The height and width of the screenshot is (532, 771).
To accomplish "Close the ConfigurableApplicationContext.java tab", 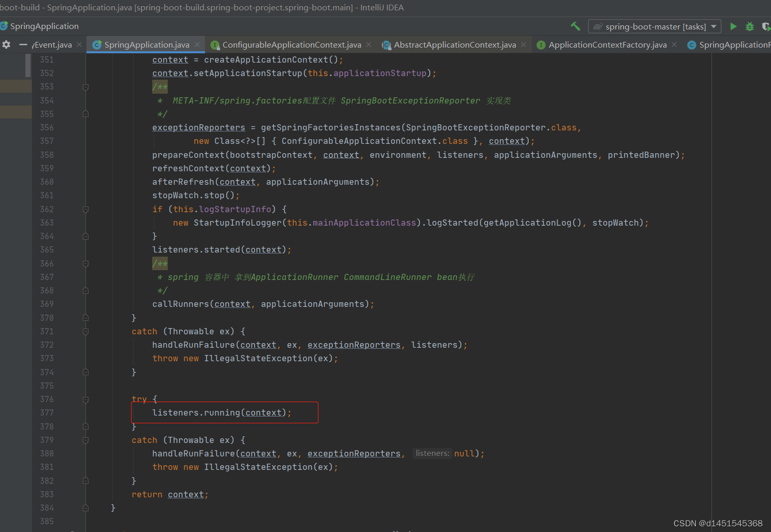I will tap(369, 45).
